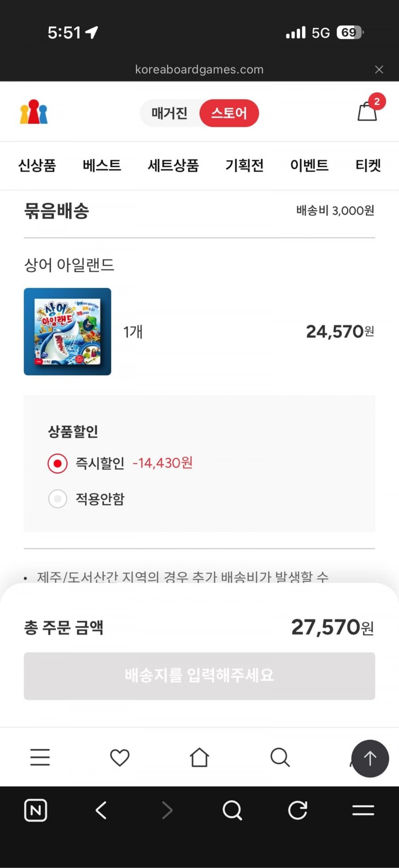Open the 베스트 menu tab
This screenshot has width=399, height=868.
tap(102, 165)
